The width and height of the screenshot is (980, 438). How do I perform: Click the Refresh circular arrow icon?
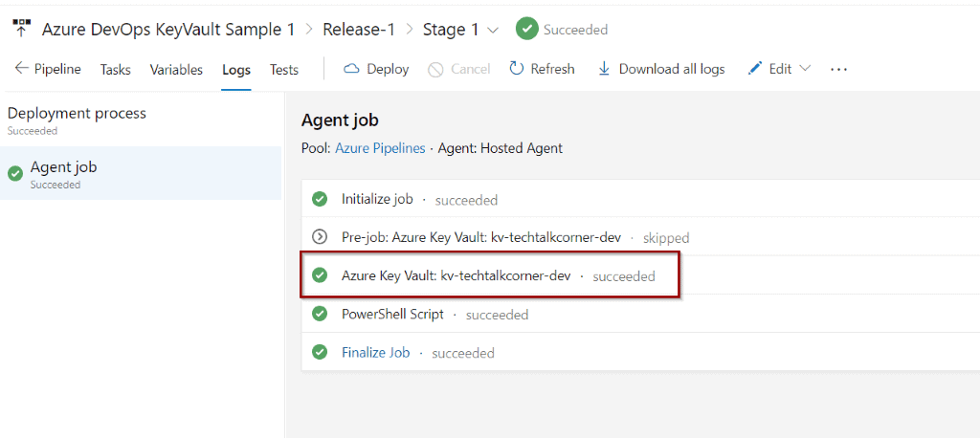point(516,68)
